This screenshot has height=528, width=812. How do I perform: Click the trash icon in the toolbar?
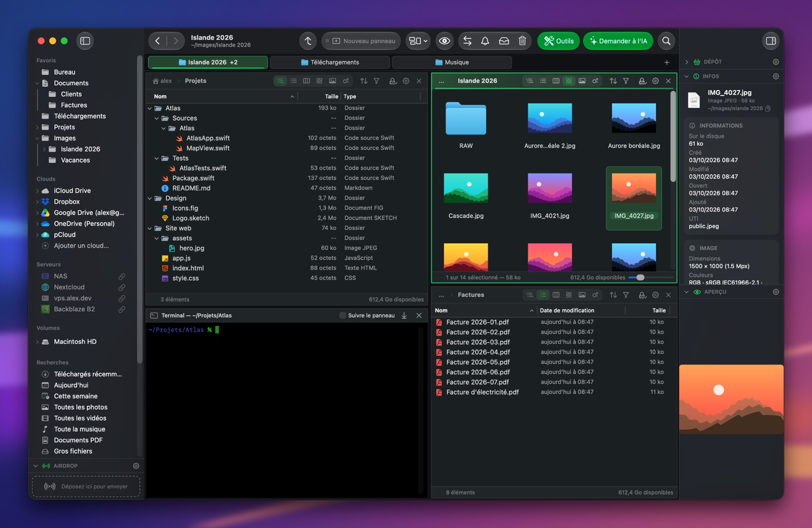tap(522, 41)
